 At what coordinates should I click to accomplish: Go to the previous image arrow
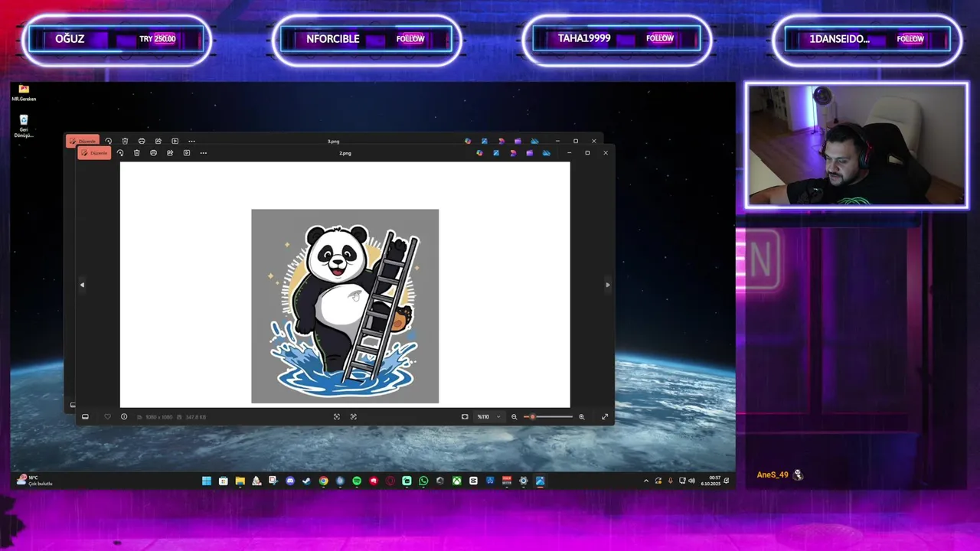tap(83, 285)
